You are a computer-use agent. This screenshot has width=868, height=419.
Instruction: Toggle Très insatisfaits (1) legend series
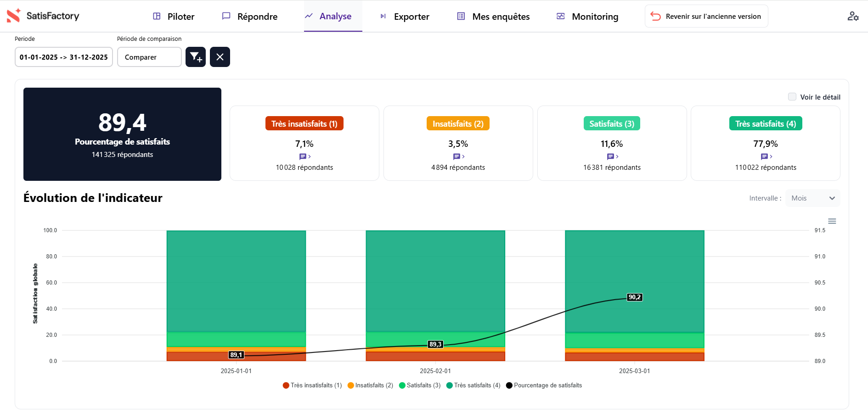coord(312,385)
